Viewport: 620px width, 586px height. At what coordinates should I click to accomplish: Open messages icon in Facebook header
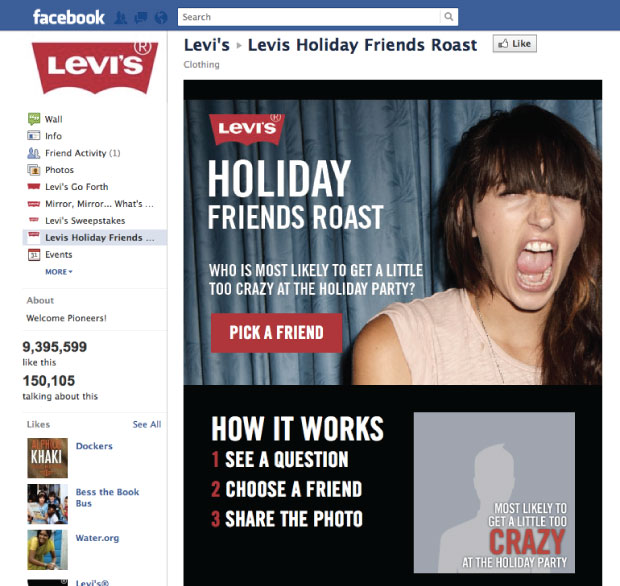(x=141, y=17)
